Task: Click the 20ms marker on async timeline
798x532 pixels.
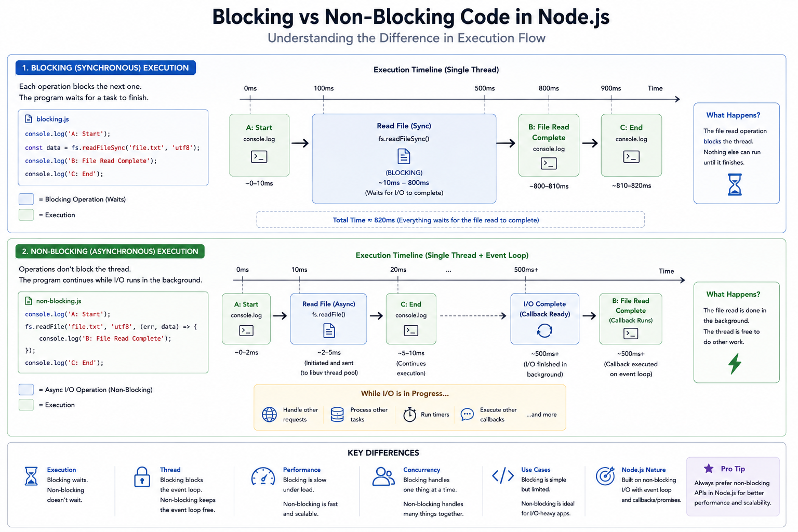Action: [398, 270]
